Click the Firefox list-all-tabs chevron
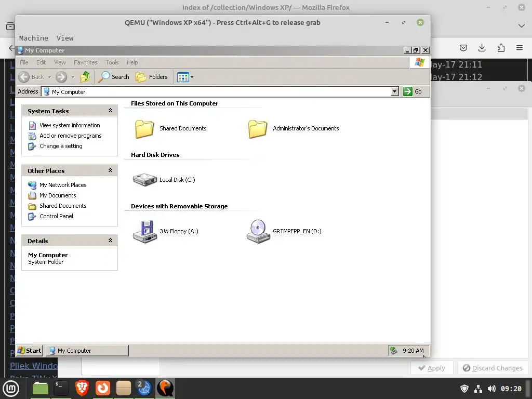The width and height of the screenshot is (532, 399). pos(522,26)
